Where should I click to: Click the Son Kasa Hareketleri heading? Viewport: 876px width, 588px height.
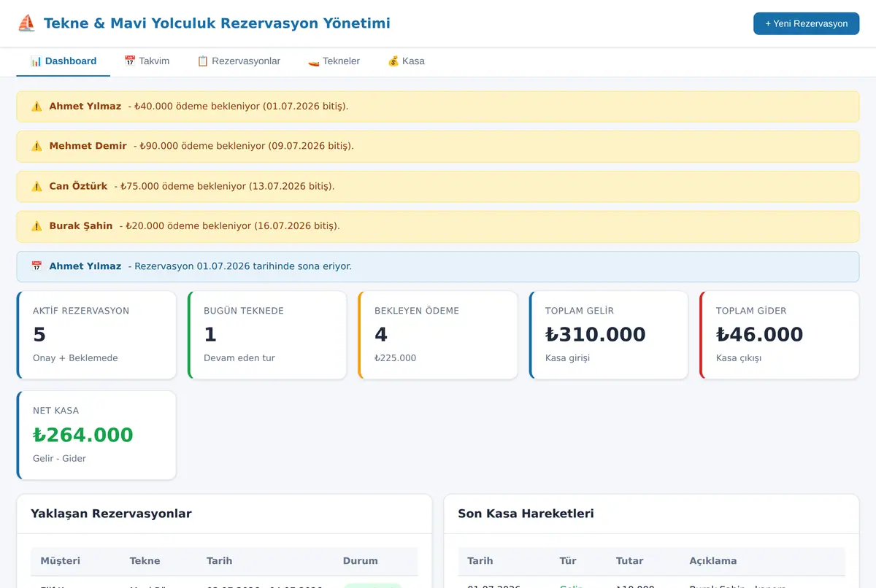coord(526,514)
